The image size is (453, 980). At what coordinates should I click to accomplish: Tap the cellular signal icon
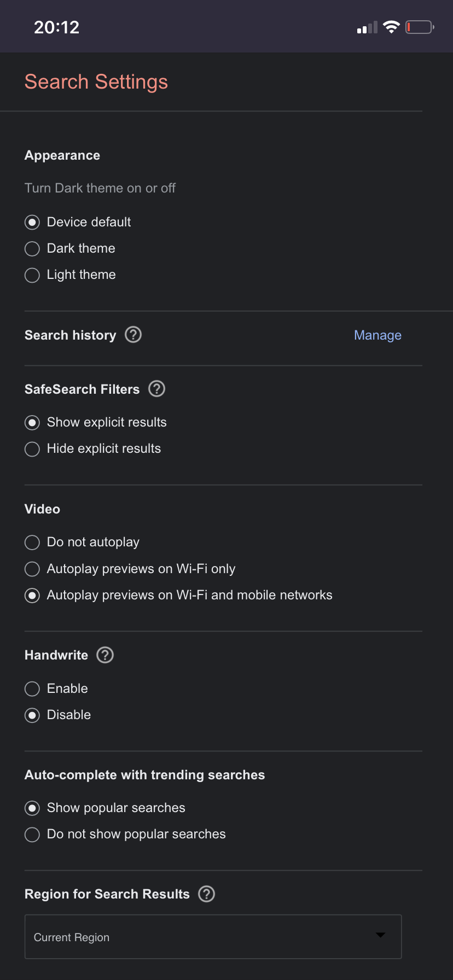tap(367, 27)
